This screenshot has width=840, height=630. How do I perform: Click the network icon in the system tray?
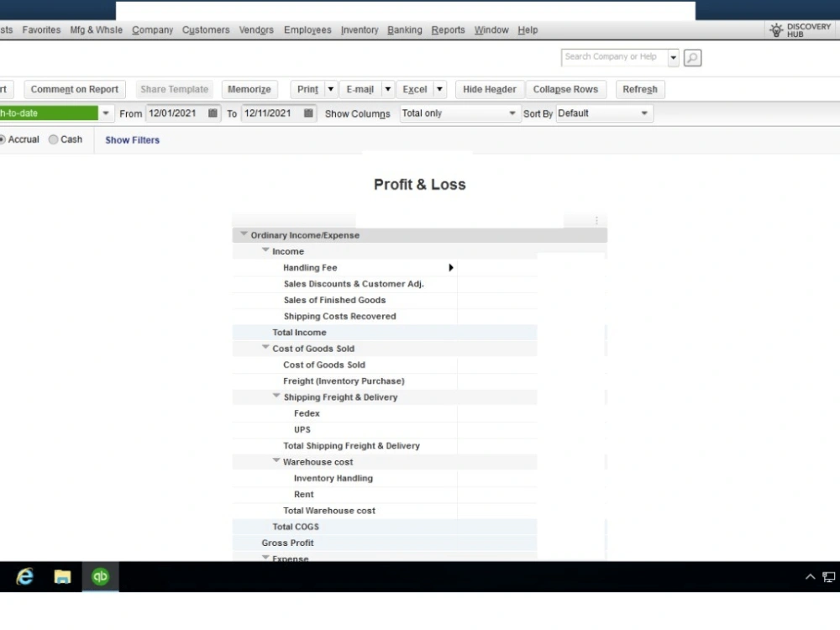coord(827,577)
